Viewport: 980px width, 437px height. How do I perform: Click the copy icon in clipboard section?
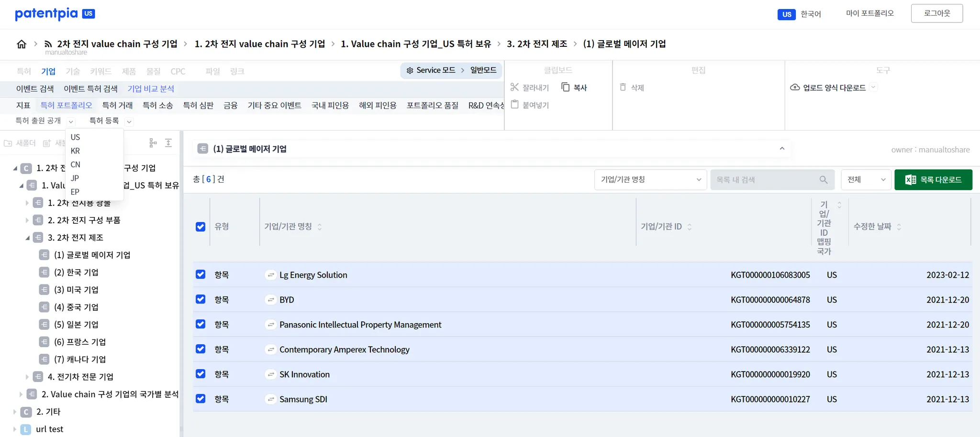(566, 87)
